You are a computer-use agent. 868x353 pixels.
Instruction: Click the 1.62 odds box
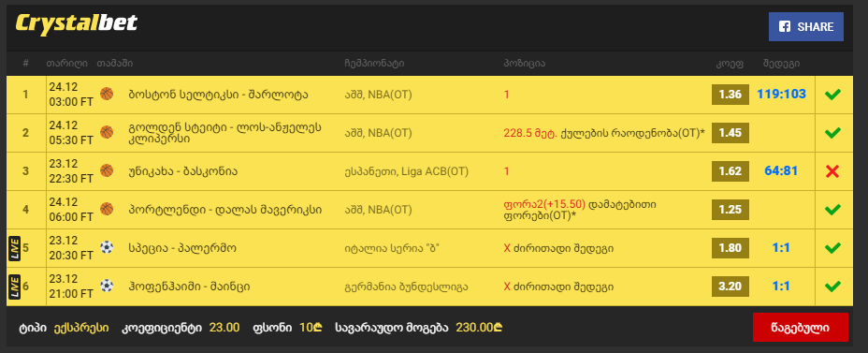point(731,171)
